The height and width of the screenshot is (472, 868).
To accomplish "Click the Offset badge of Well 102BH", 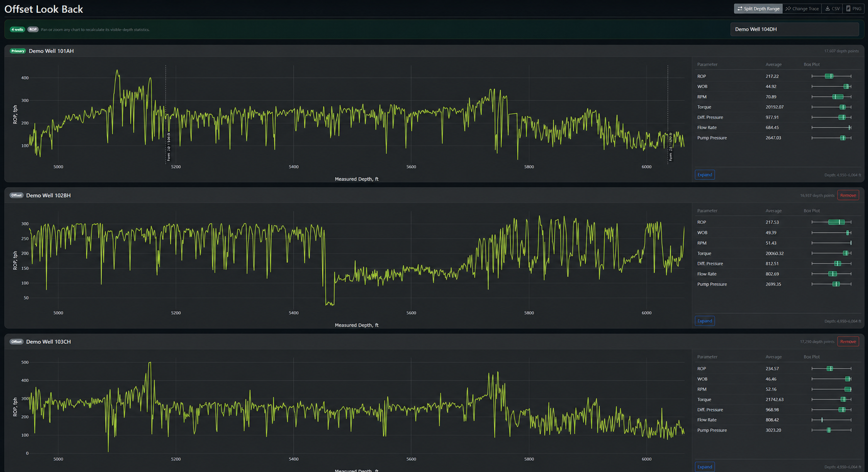I will (x=16, y=195).
